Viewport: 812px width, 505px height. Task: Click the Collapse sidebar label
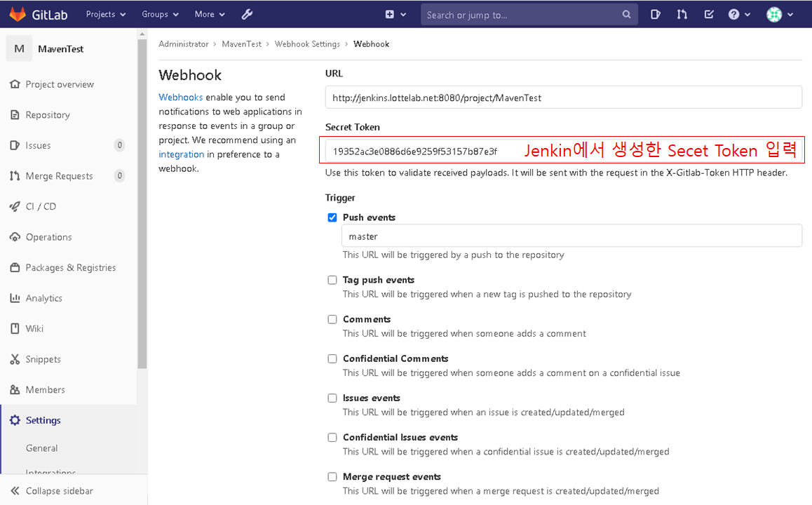tap(60, 491)
